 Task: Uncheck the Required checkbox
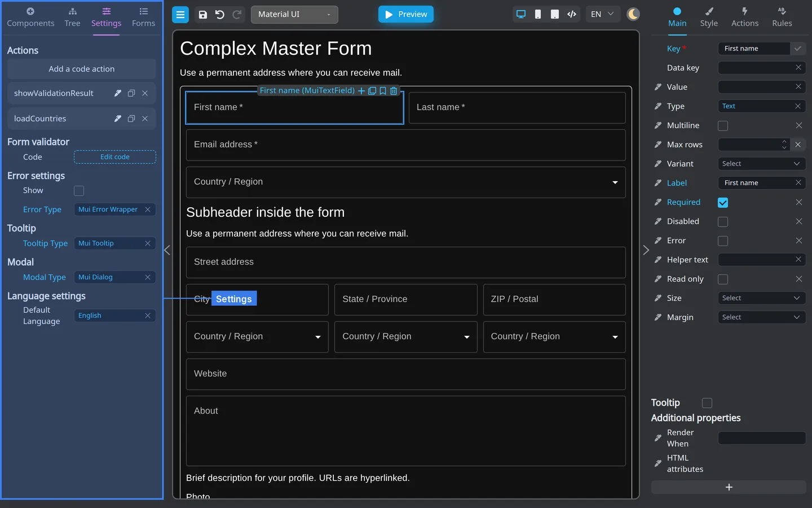pyautogui.click(x=723, y=203)
